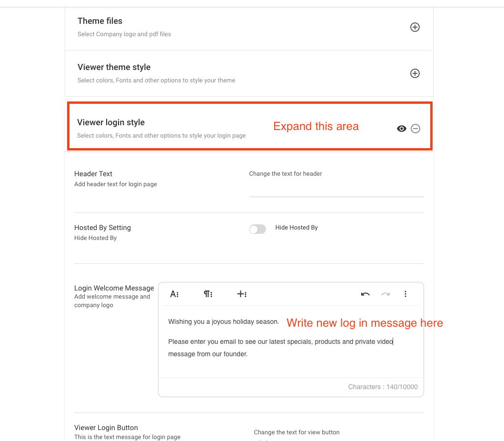Click the header text input field
The width and height of the screenshot is (504, 441).
pos(336,189)
